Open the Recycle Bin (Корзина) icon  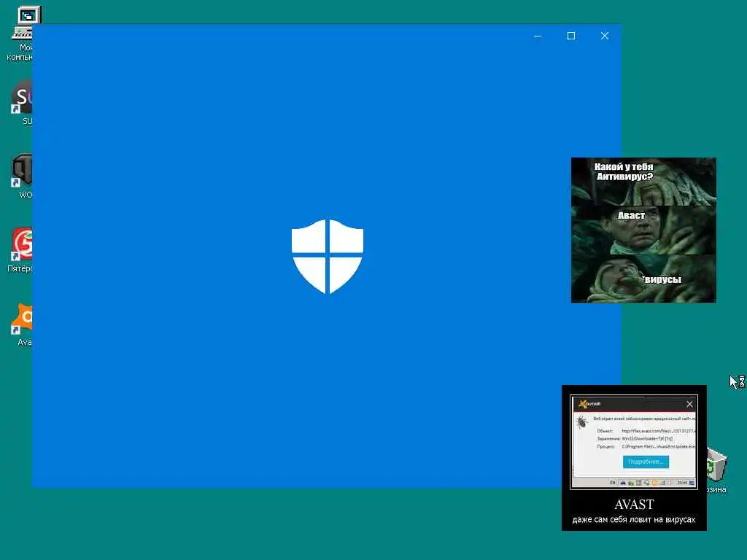tap(716, 470)
